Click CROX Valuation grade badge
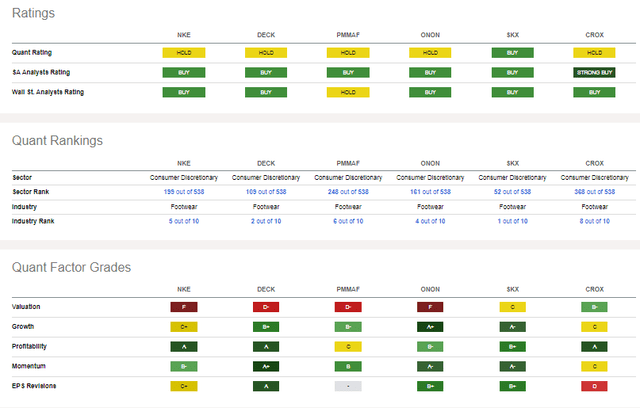The width and height of the screenshot is (640, 408). click(x=594, y=307)
